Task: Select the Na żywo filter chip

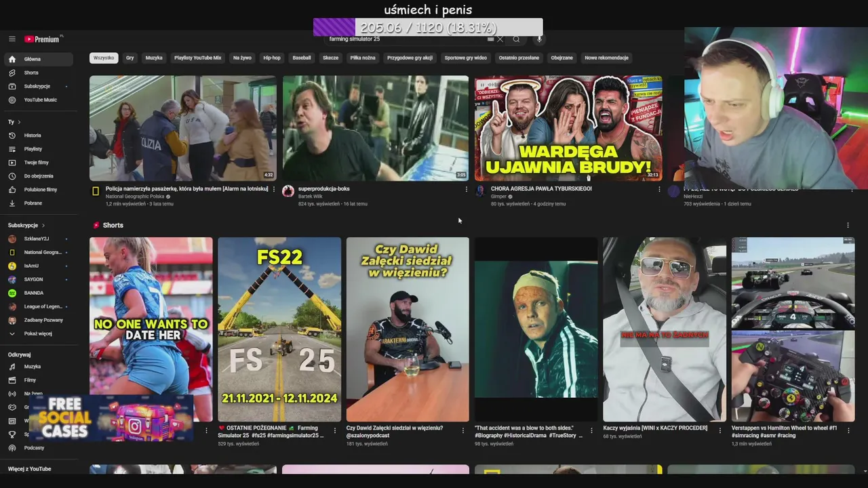Action: coord(242,58)
